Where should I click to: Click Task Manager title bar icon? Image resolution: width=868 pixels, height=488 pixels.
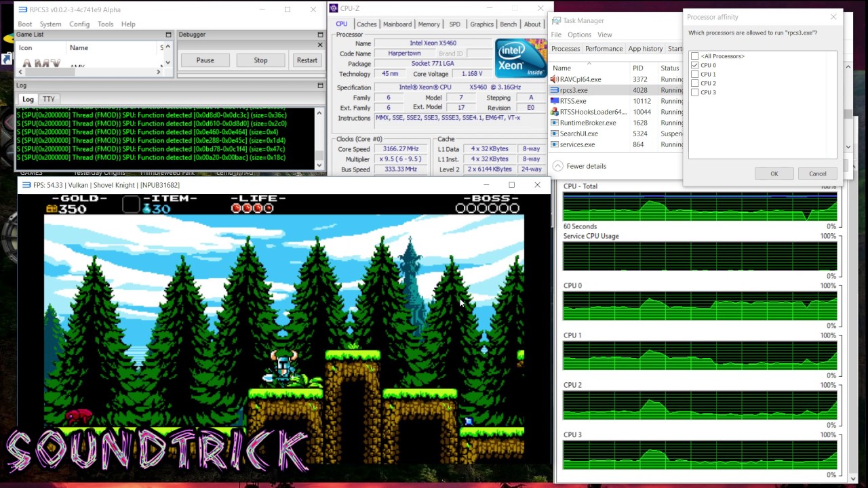click(x=557, y=20)
